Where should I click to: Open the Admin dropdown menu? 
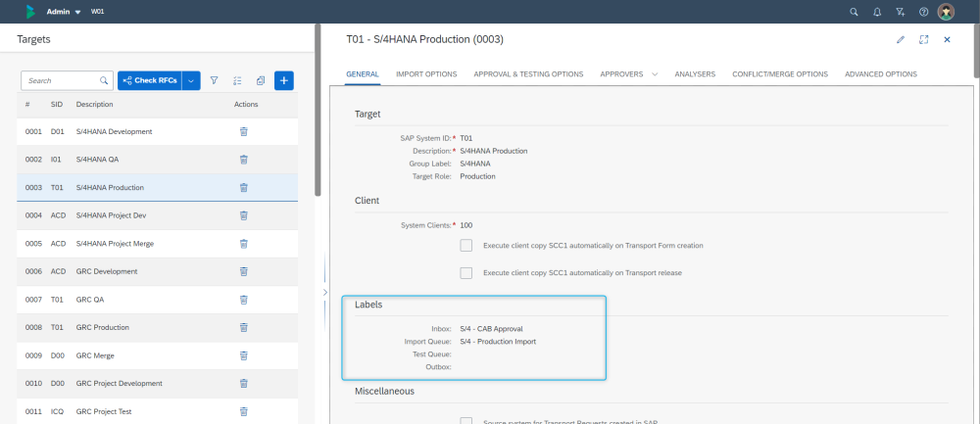(64, 12)
